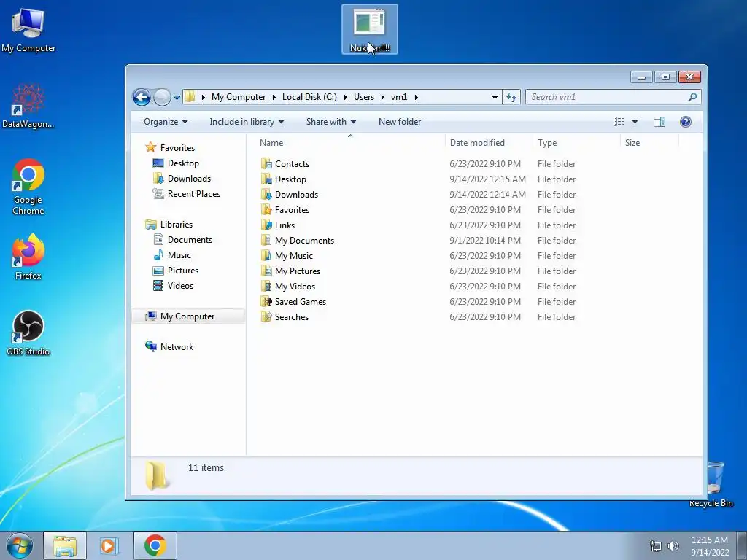Open Include in library menu

point(247,122)
